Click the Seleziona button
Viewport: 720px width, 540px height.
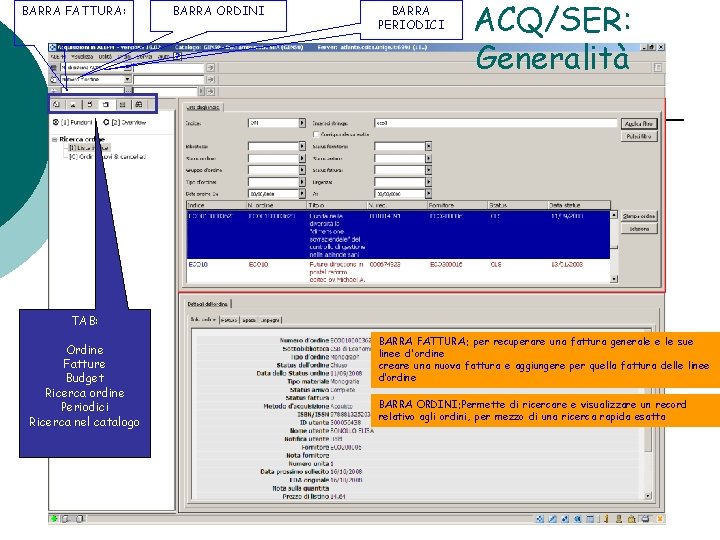[639, 229]
